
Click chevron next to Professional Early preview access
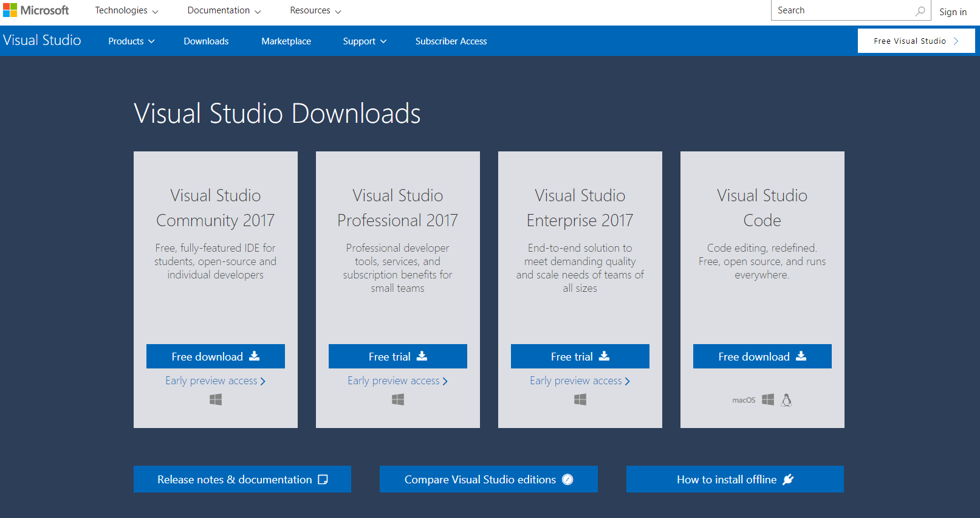[445, 381]
